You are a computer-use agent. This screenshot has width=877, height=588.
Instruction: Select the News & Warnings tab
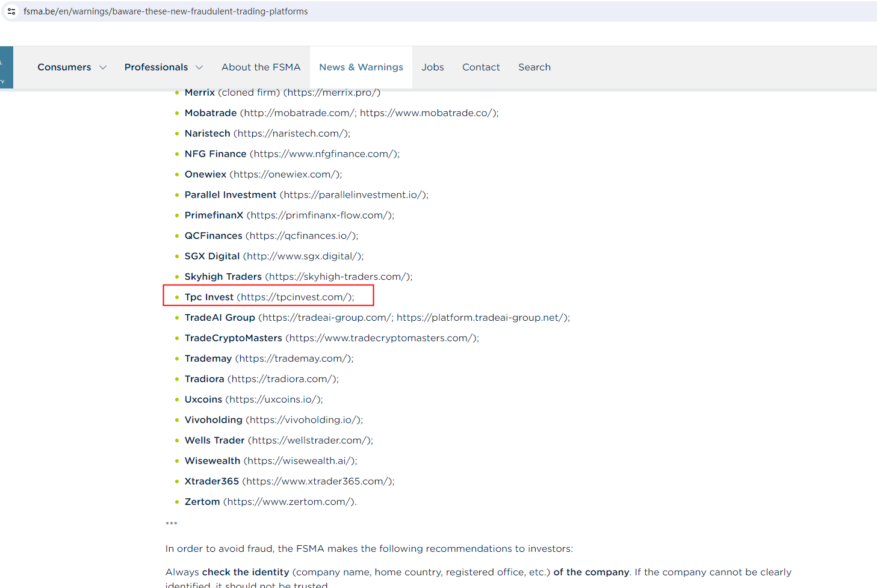point(361,67)
